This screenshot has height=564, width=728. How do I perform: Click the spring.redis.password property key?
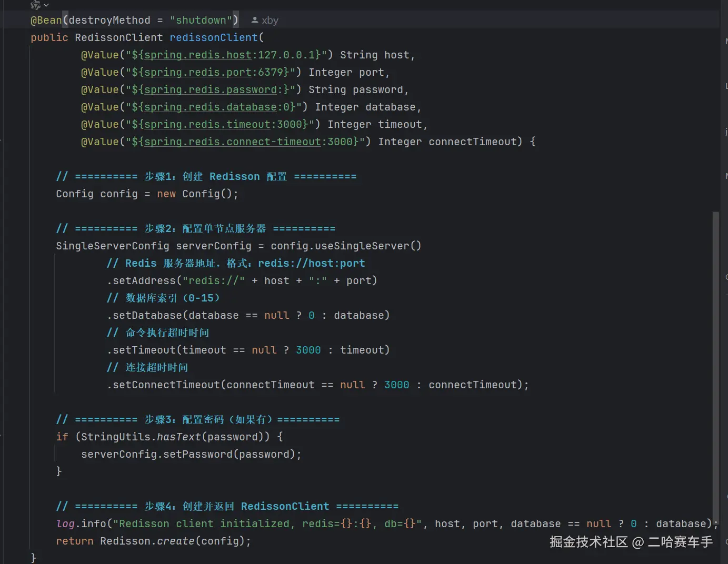click(x=211, y=89)
